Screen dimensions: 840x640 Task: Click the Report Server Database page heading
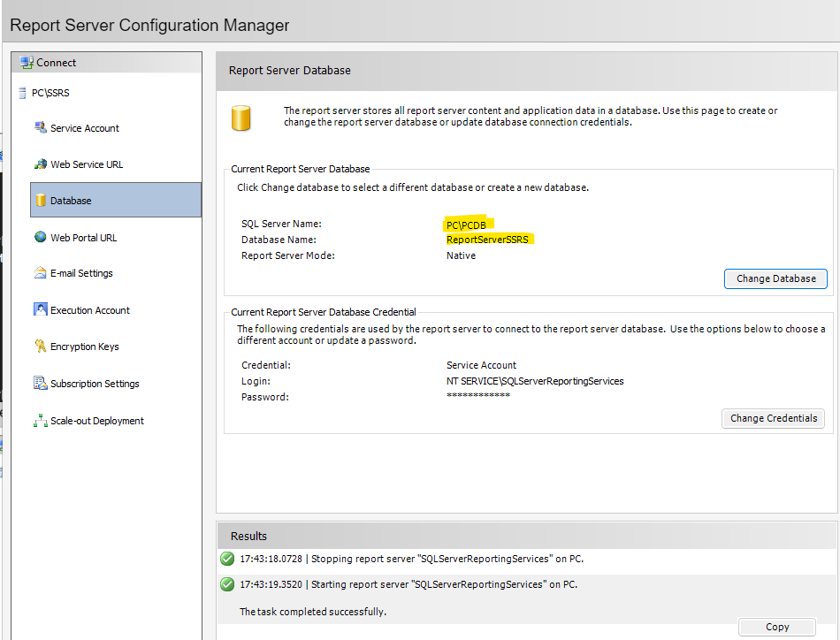(x=289, y=71)
